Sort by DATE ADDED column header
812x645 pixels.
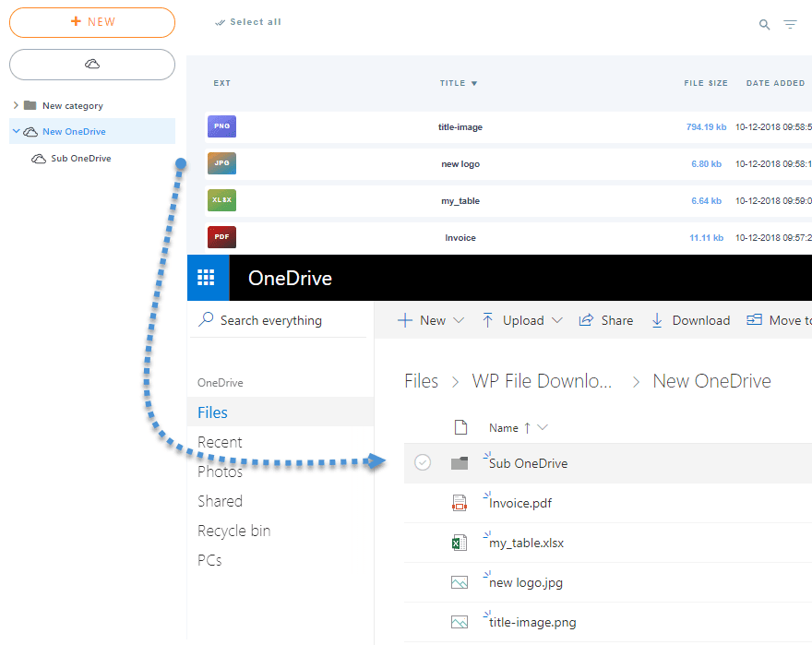coord(776,83)
